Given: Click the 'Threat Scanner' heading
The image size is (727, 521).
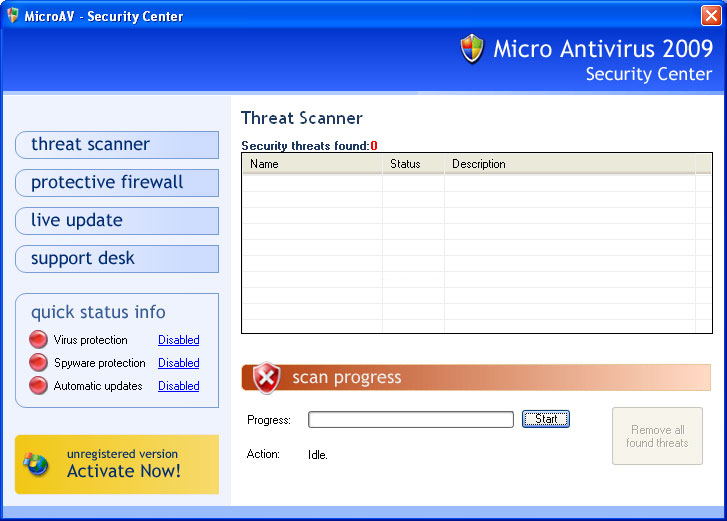Looking at the screenshot, I should coord(302,118).
